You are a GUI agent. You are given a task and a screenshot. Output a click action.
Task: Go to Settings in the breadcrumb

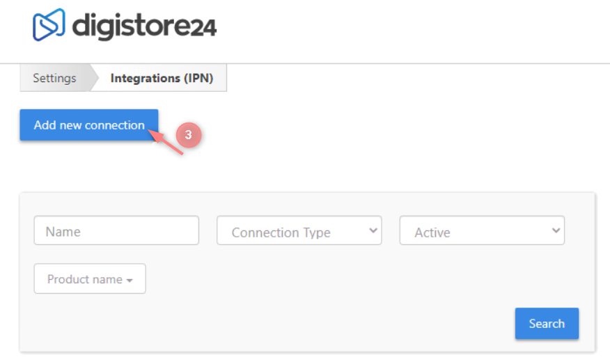click(x=54, y=78)
